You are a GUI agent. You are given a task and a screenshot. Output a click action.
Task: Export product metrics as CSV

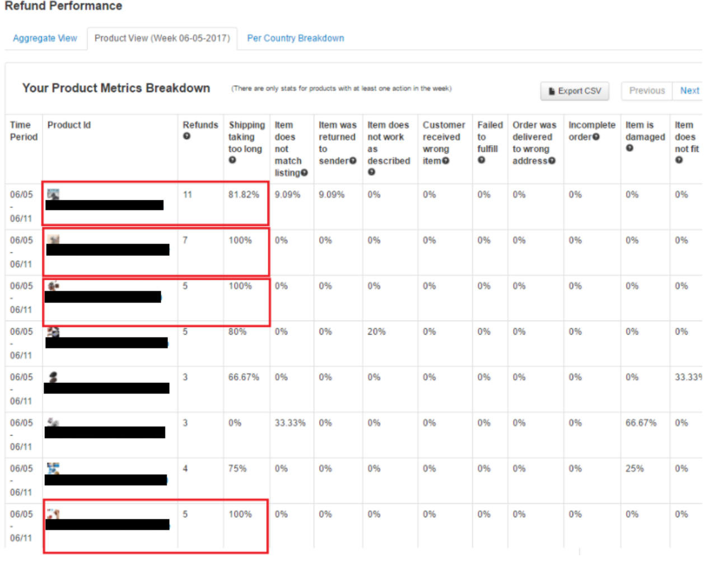coord(575,91)
